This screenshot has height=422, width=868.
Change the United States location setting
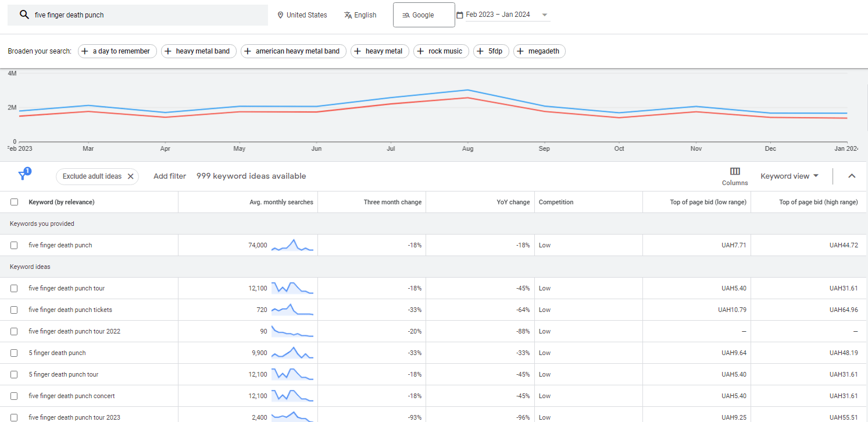click(x=302, y=15)
